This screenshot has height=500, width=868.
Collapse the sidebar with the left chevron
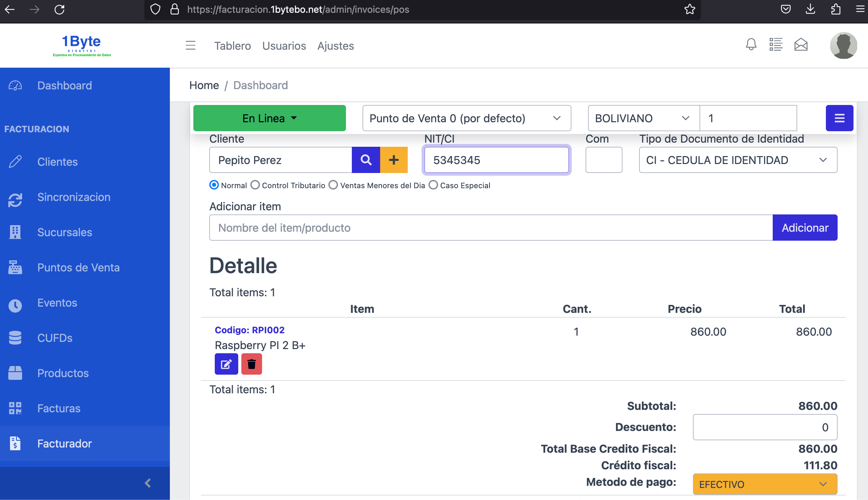pos(148,483)
